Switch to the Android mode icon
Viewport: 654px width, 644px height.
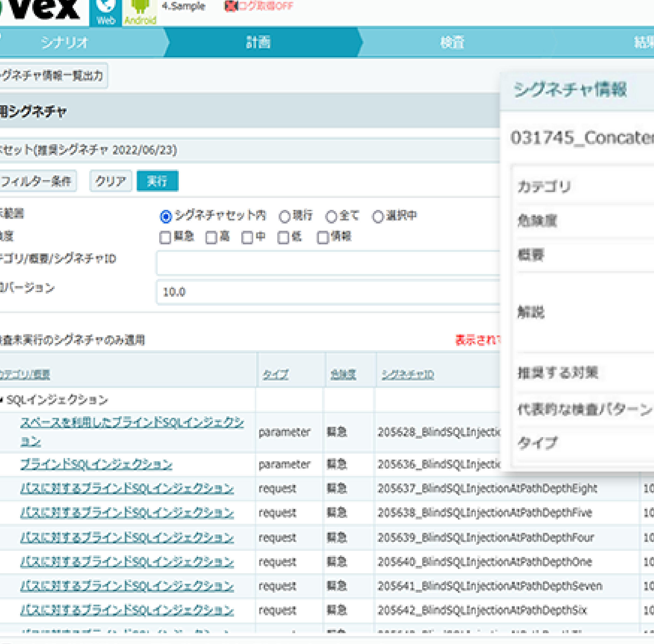click(x=140, y=12)
